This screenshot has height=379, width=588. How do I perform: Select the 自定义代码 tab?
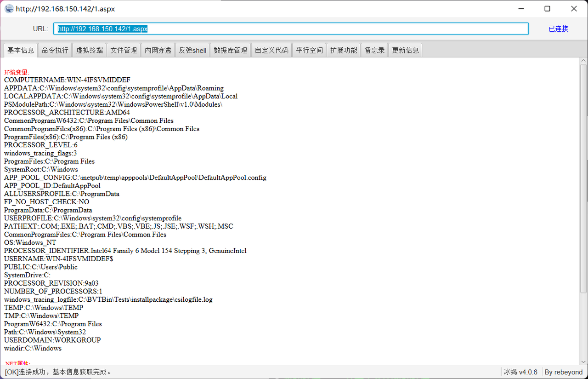(x=271, y=51)
